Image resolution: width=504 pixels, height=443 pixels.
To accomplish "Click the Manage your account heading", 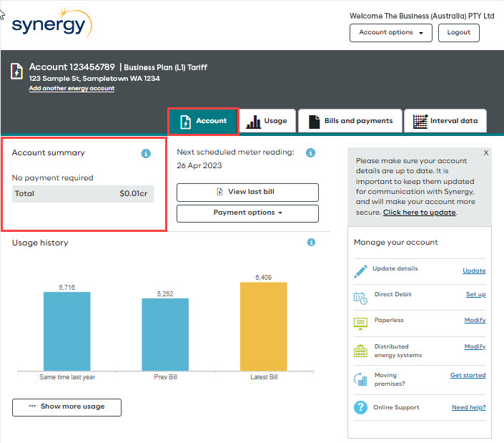I will (x=395, y=242).
